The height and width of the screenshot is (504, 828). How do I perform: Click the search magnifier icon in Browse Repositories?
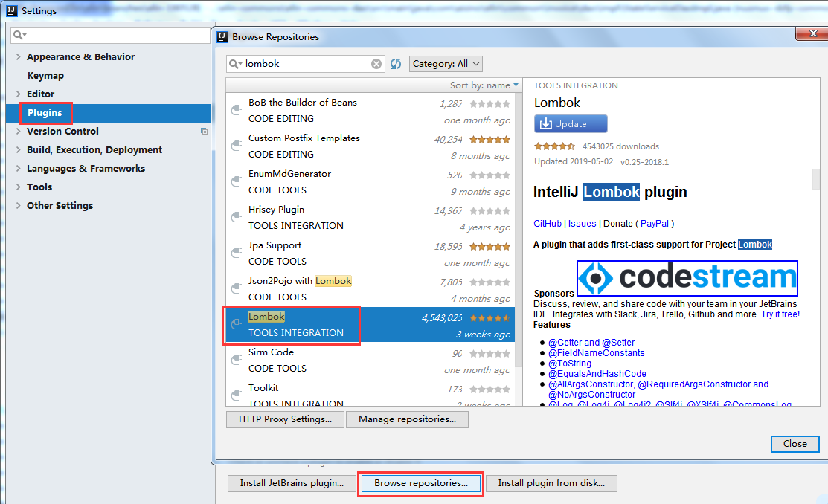[234, 64]
